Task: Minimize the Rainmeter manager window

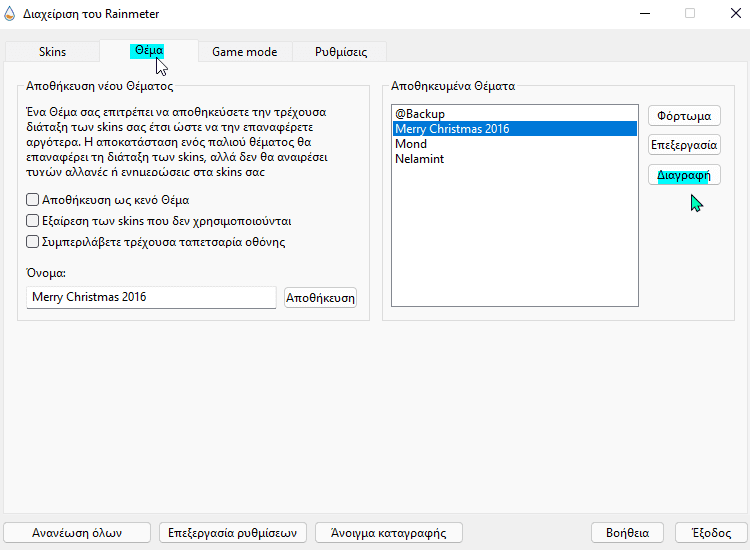Action: pos(645,13)
